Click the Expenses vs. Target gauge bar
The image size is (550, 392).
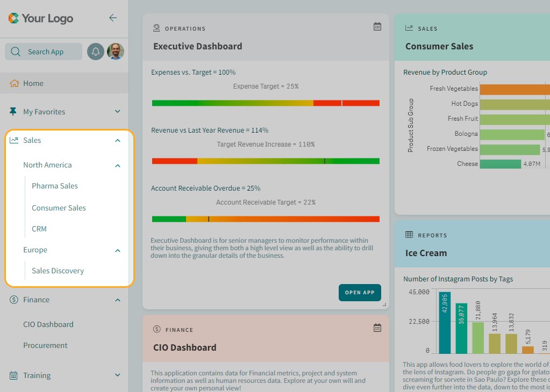(266, 103)
